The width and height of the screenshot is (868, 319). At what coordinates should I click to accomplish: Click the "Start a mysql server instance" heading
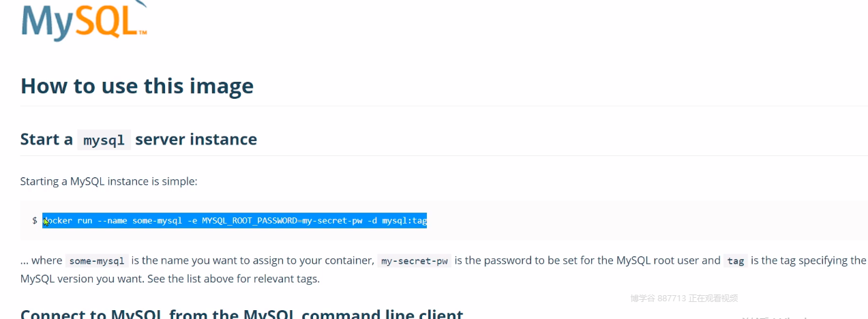pyautogui.click(x=138, y=140)
